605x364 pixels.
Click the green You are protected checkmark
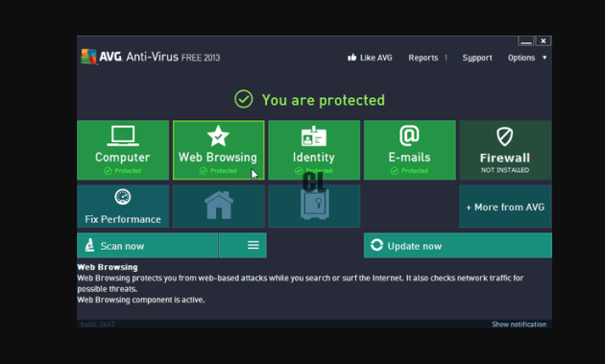(x=244, y=99)
